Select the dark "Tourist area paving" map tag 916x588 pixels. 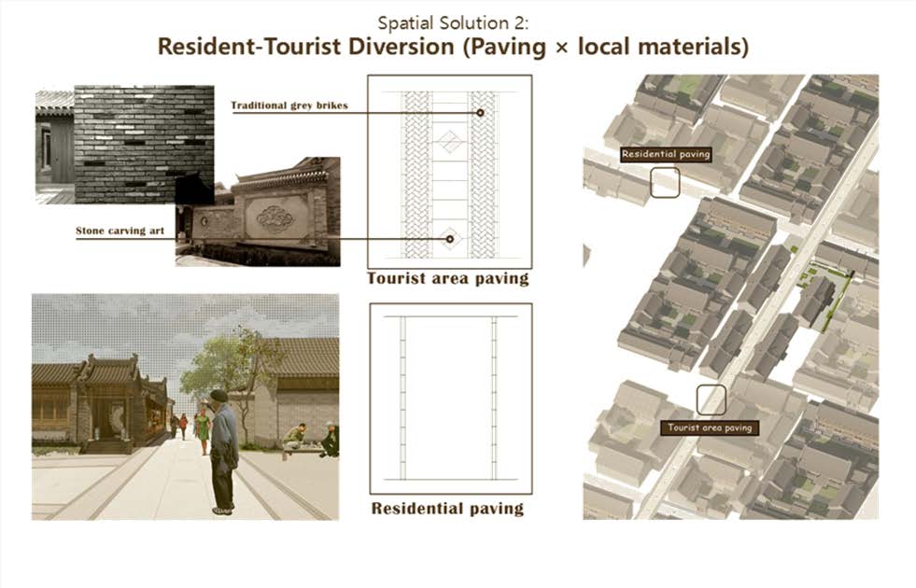[710, 427]
